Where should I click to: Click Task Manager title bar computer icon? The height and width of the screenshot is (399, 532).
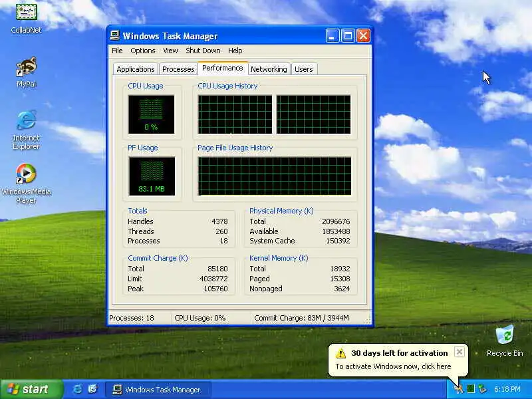[114, 36]
